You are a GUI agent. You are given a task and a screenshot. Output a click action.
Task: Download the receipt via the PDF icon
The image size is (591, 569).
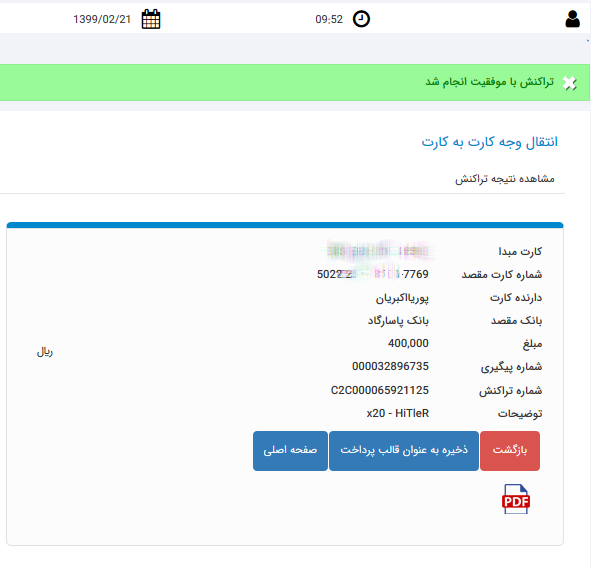coord(516,499)
